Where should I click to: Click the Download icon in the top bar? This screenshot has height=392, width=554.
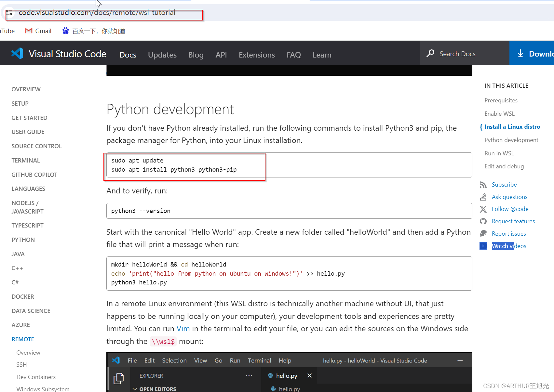[521, 53]
